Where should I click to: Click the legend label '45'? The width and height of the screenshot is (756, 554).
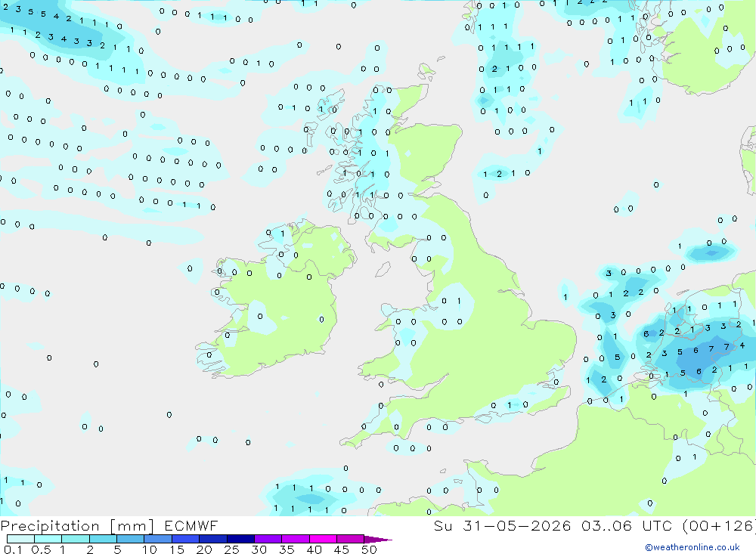tap(342, 549)
